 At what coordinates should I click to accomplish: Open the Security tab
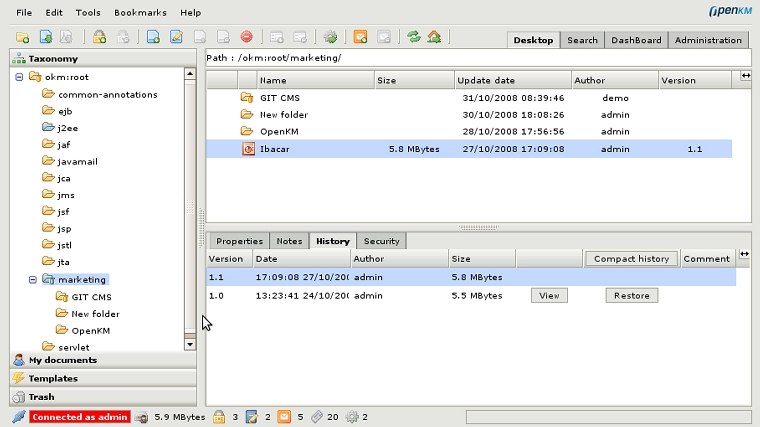[381, 241]
